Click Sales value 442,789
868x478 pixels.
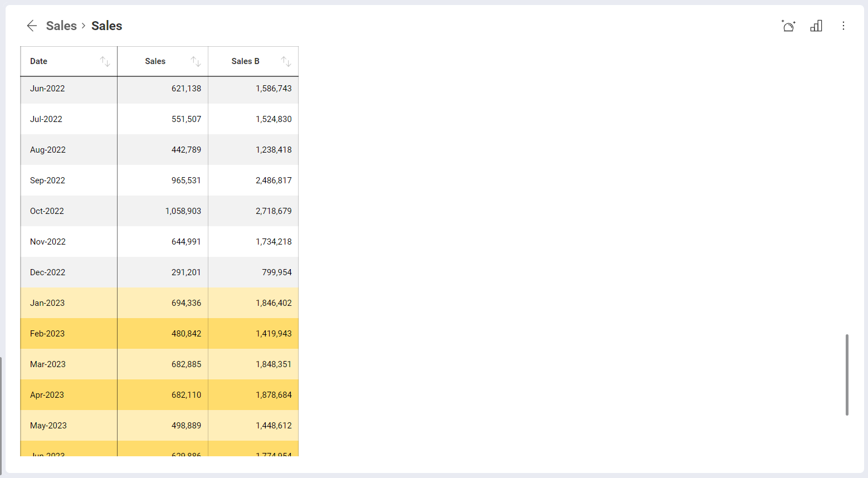186,150
